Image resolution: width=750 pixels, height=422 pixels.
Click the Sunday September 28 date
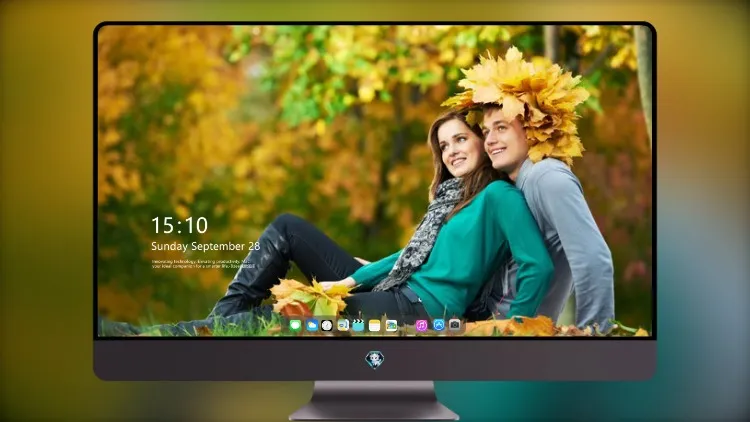coord(206,246)
